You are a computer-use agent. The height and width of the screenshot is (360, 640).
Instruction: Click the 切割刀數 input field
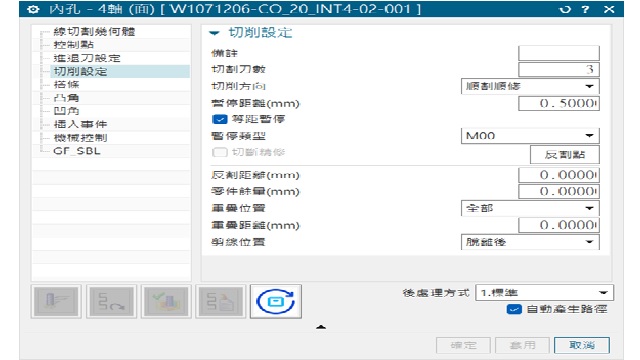tap(559, 69)
